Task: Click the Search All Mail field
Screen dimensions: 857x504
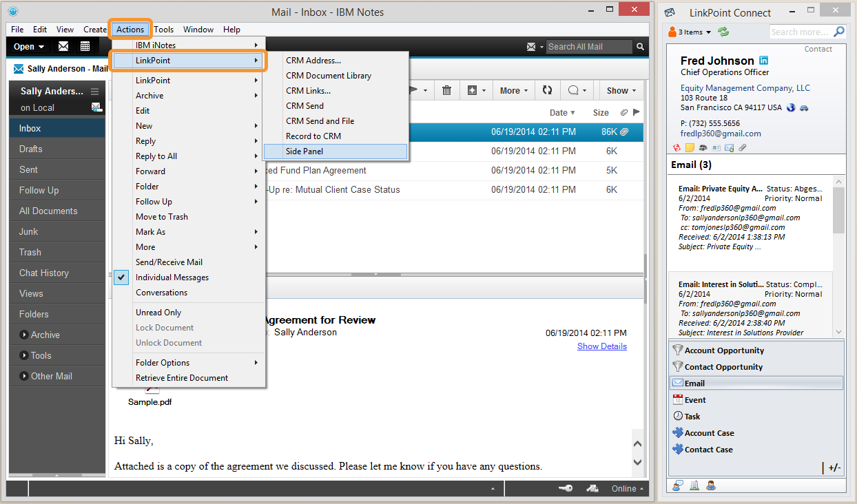Action: click(588, 47)
